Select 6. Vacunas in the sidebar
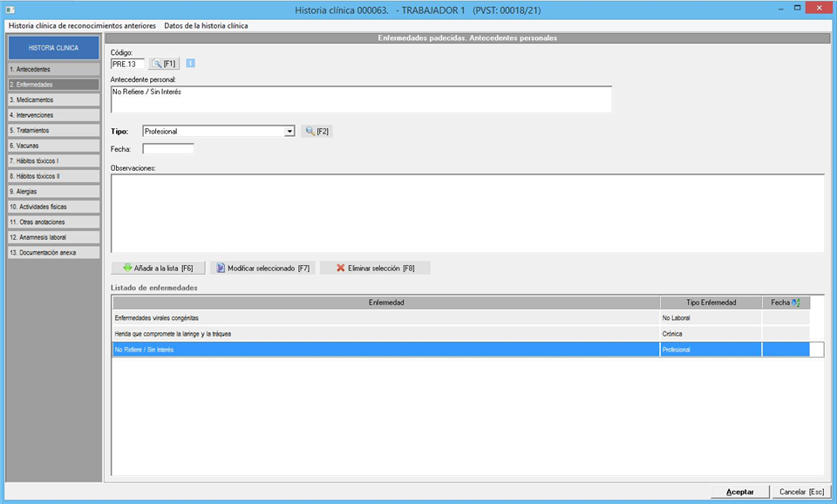 click(x=52, y=146)
